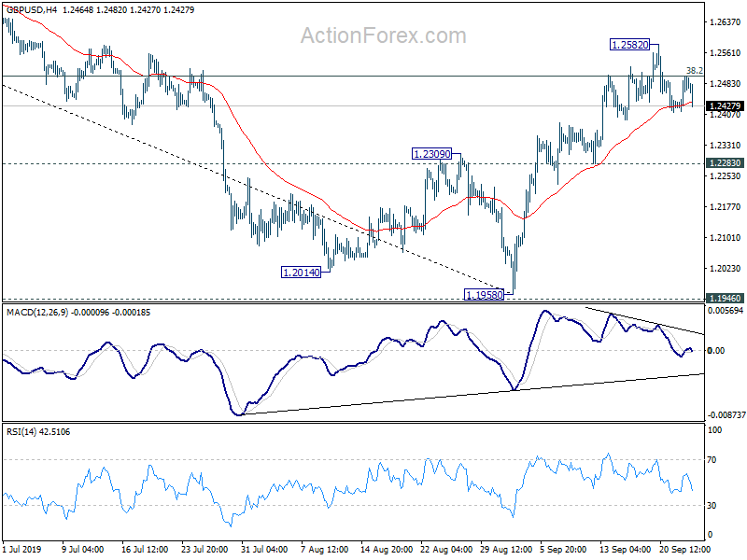Click the 16 Jul 12:00 time label
This screenshot has height=560, width=747.
[145, 549]
